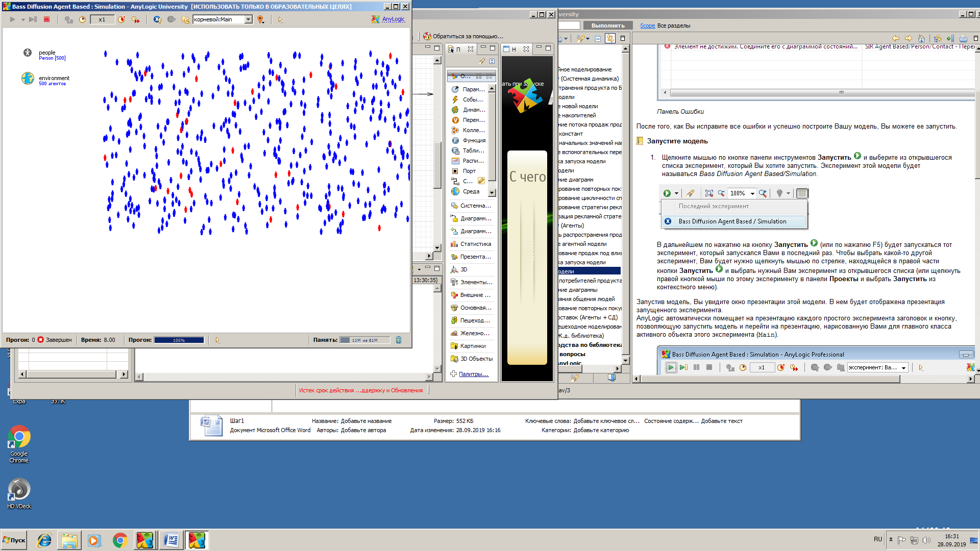Select 'создание новой модели' help topic
The width and height of the screenshot is (980, 551).
(x=578, y=106)
